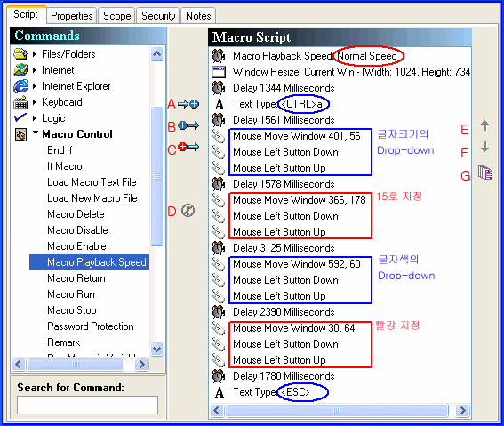Click the add-command arrow icon beside label A
The height and width of the screenshot is (426, 504).
[188, 104]
